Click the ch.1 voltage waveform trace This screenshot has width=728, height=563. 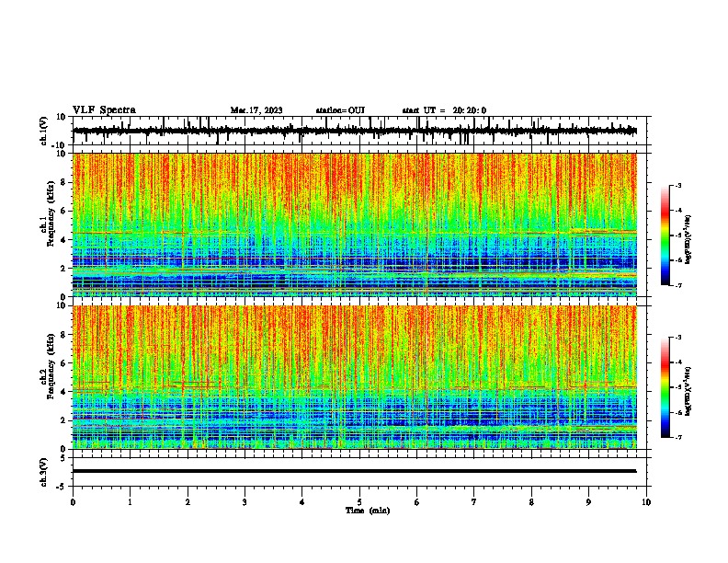point(354,131)
